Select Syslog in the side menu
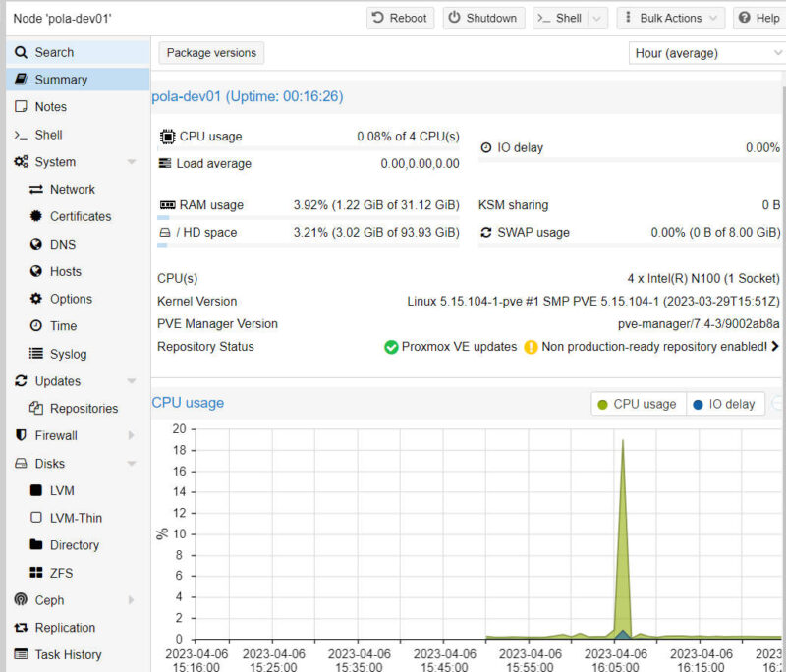786x672 pixels. tap(79, 354)
